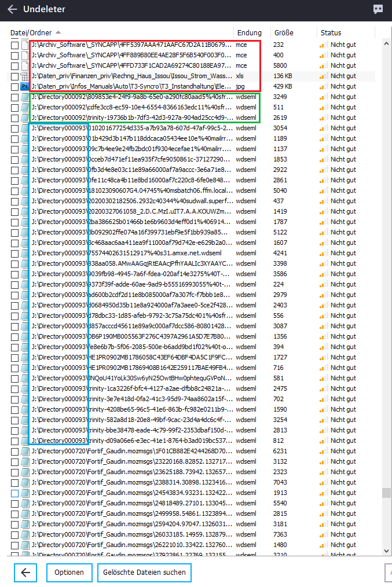Screen dimensions: 392x587
Task: Click the vertical scrollbar thumb
Action: [x=386, y=493]
